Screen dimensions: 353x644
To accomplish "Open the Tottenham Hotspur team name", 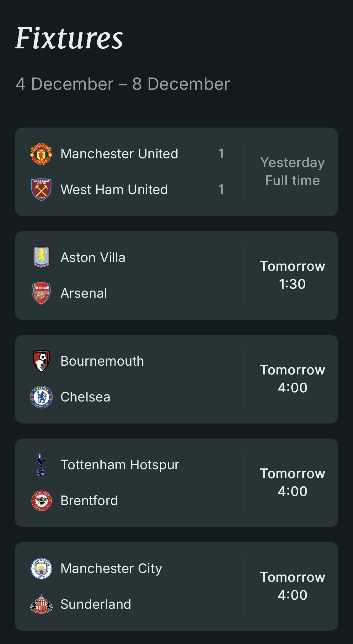I will (x=120, y=465).
